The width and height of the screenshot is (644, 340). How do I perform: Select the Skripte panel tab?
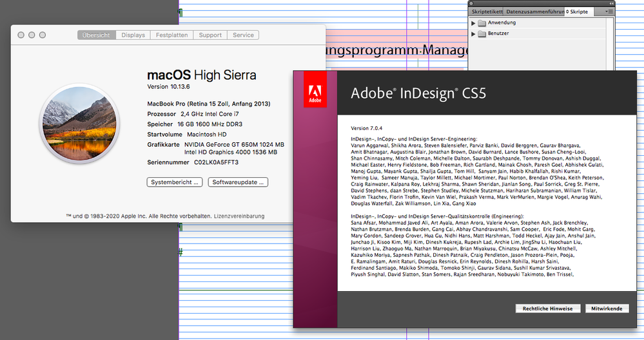point(579,12)
